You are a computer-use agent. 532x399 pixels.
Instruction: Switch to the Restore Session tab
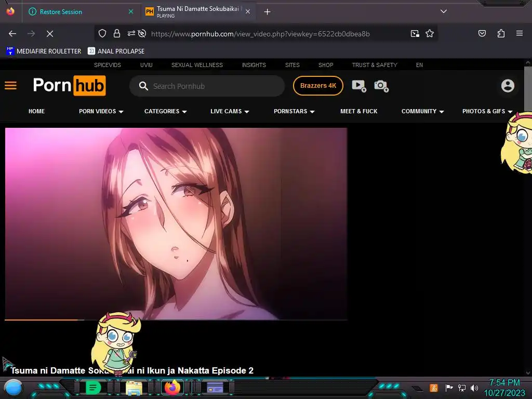[x=81, y=12]
